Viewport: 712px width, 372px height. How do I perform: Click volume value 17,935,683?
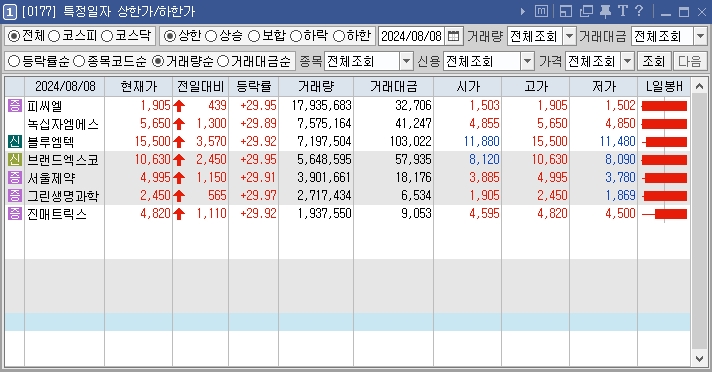tap(321, 106)
